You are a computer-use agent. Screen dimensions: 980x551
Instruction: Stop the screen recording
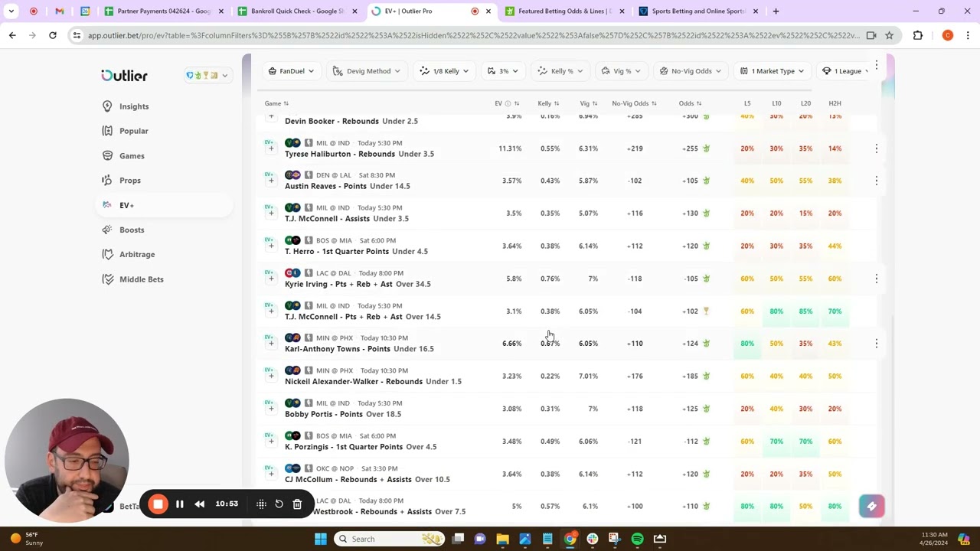(x=158, y=504)
